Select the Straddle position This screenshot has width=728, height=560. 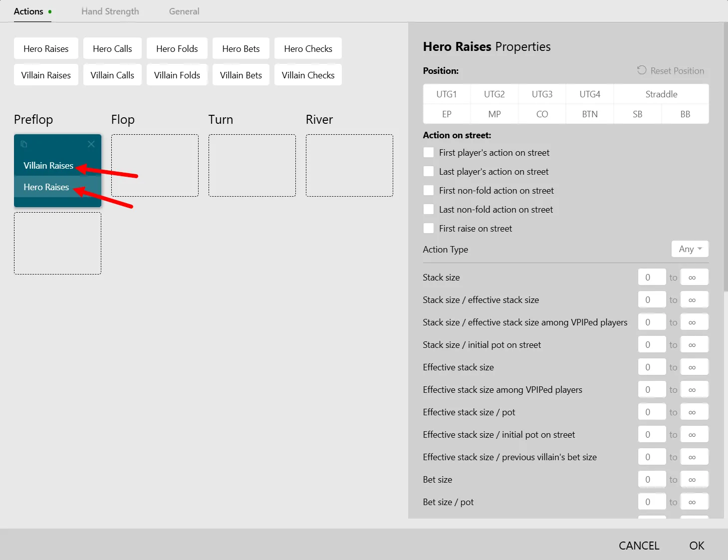661,94
